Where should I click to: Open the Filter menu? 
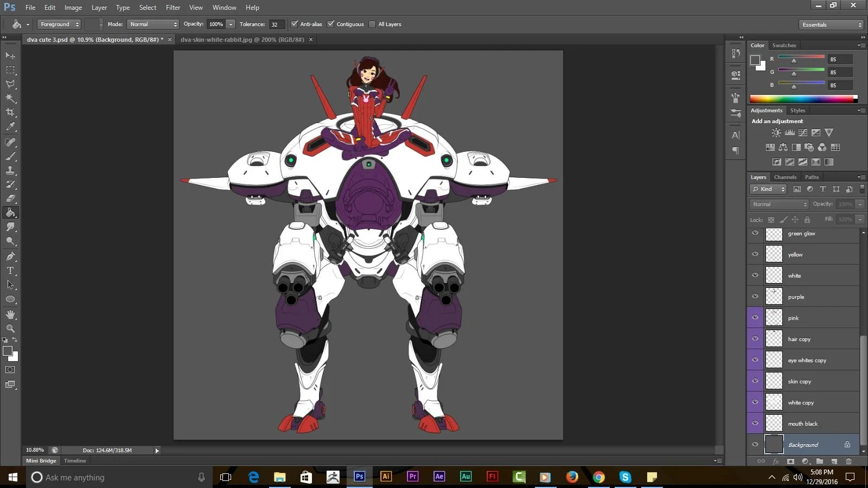(x=173, y=8)
